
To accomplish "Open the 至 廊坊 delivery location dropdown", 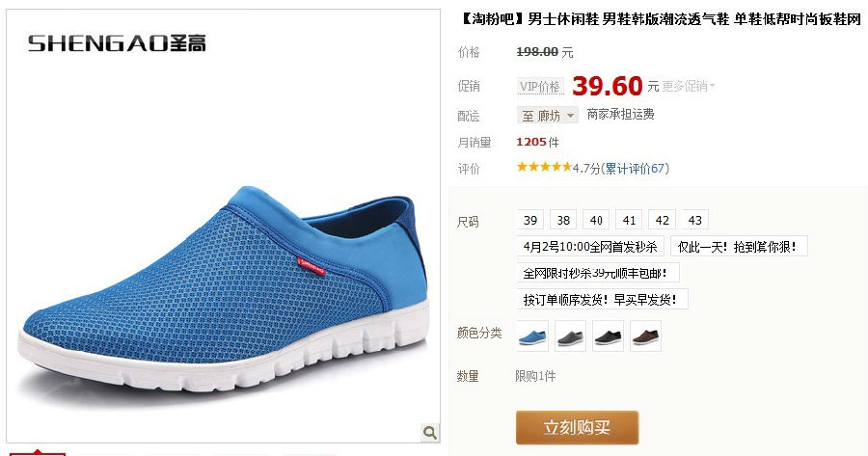I will pyautogui.click(x=548, y=115).
